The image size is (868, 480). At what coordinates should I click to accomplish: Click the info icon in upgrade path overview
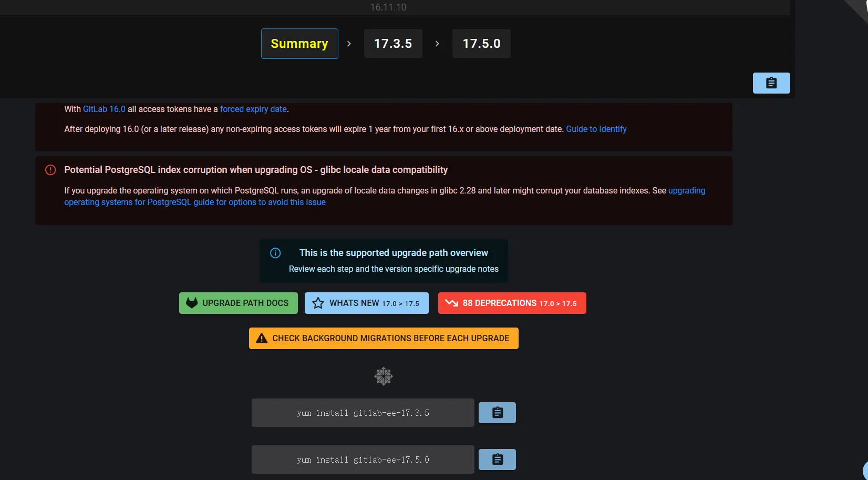click(x=275, y=253)
